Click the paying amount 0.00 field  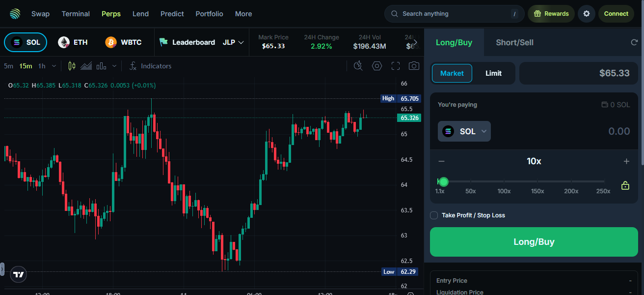[x=619, y=131]
